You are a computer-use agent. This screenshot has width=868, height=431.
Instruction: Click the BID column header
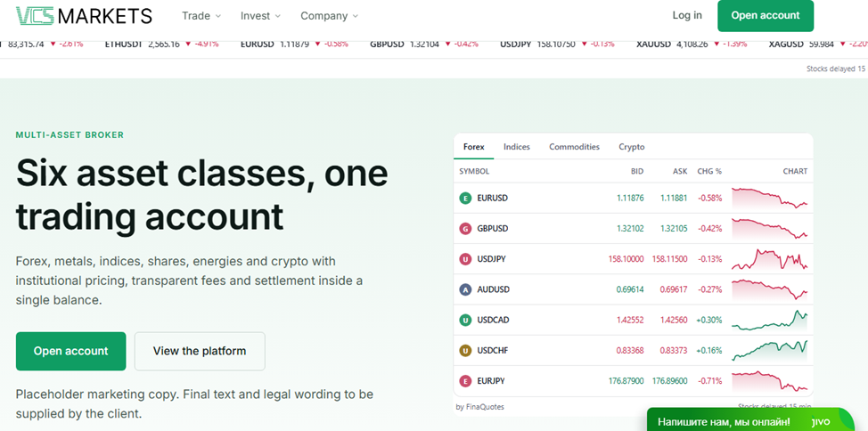pyautogui.click(x=637, y=172)
